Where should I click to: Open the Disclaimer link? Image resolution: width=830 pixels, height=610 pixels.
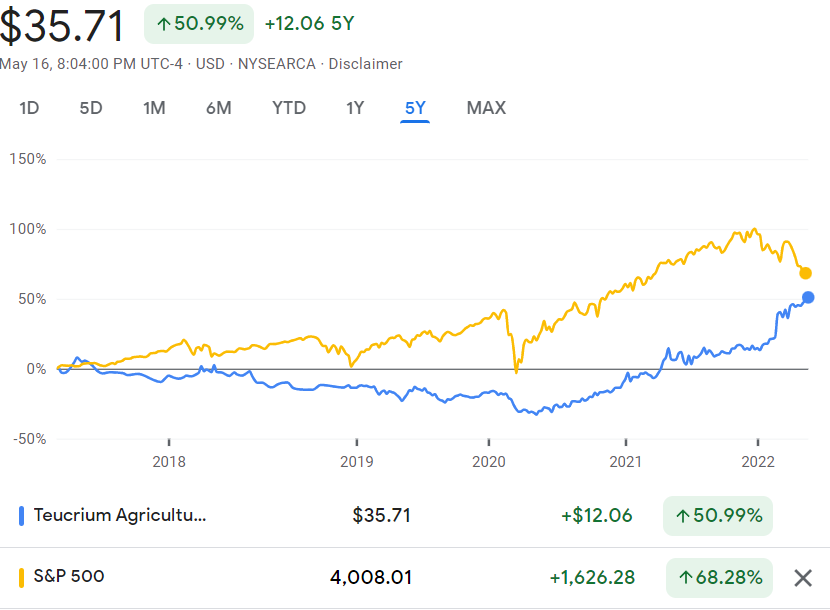[x=365, y=64]
